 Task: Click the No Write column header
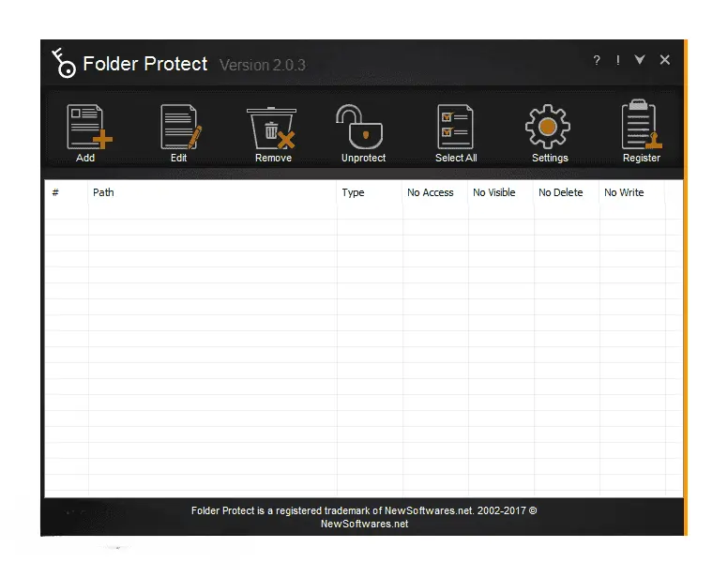(x=632, y=192)
